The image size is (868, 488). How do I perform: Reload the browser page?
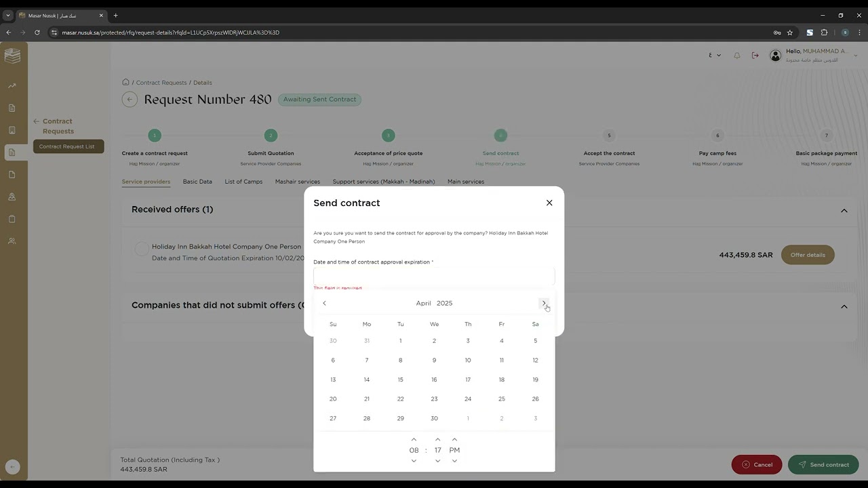coord(38,33)
